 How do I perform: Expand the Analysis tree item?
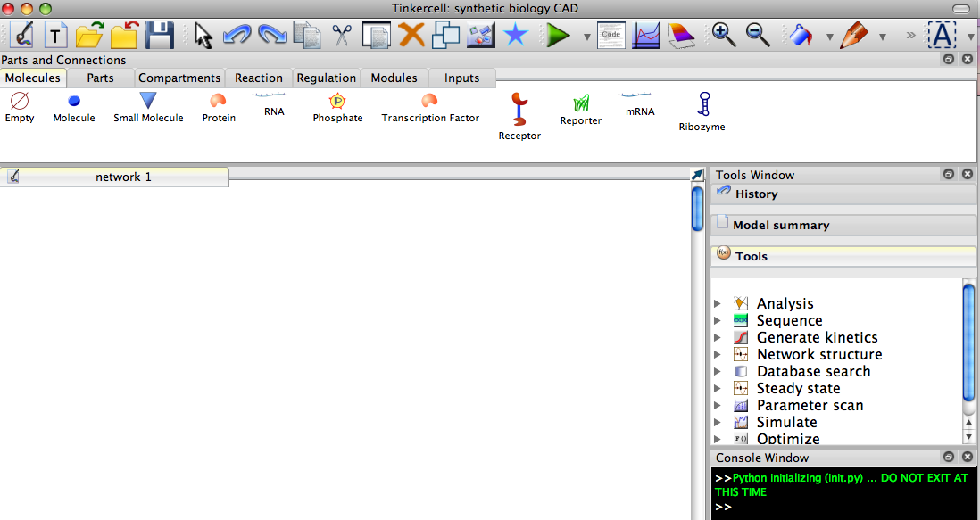coord(718,304)
